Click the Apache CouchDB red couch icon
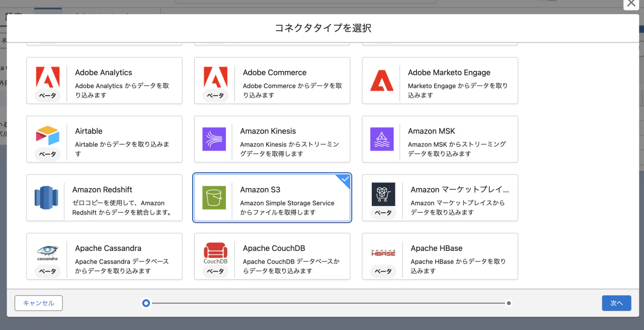Screen dimensions: 644x330 click(x=215, y=253)
